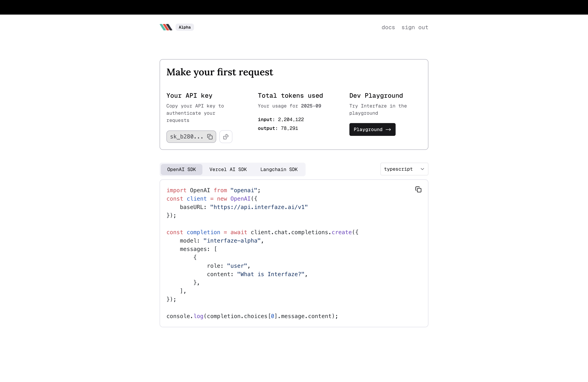Click the truncated sk_b280 API key field
588x382 pixels.
pos(187,136)
